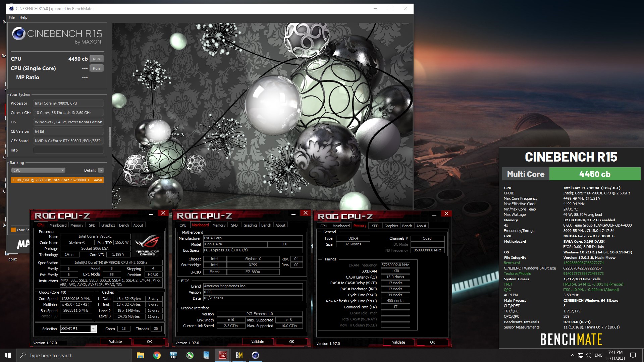Click the network icon in system tray

pos(581,355)
